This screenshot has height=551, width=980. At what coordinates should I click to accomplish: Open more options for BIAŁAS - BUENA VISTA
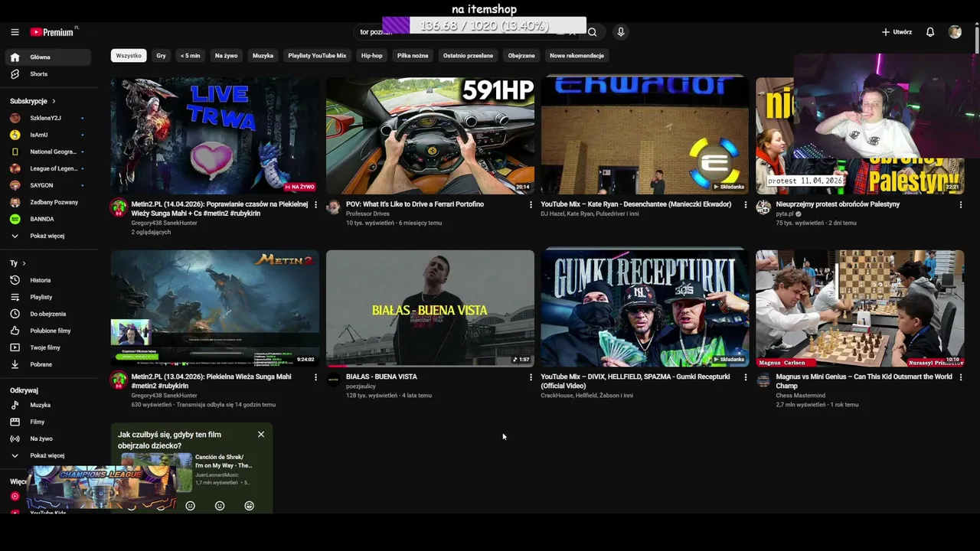(531, 377)
